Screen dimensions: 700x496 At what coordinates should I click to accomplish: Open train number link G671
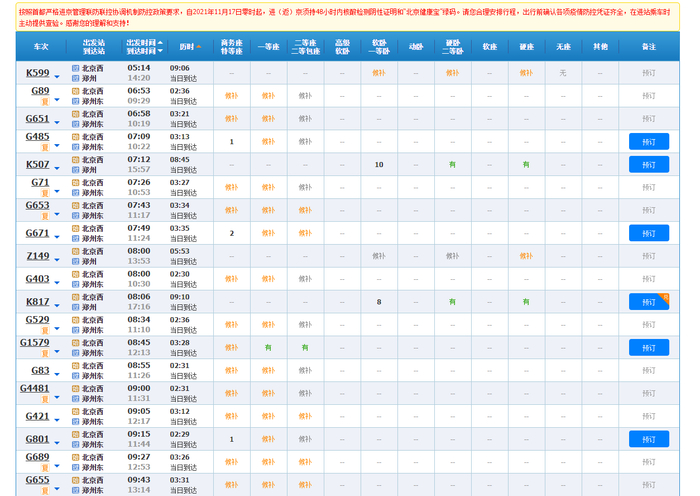(x=38, y=233)
